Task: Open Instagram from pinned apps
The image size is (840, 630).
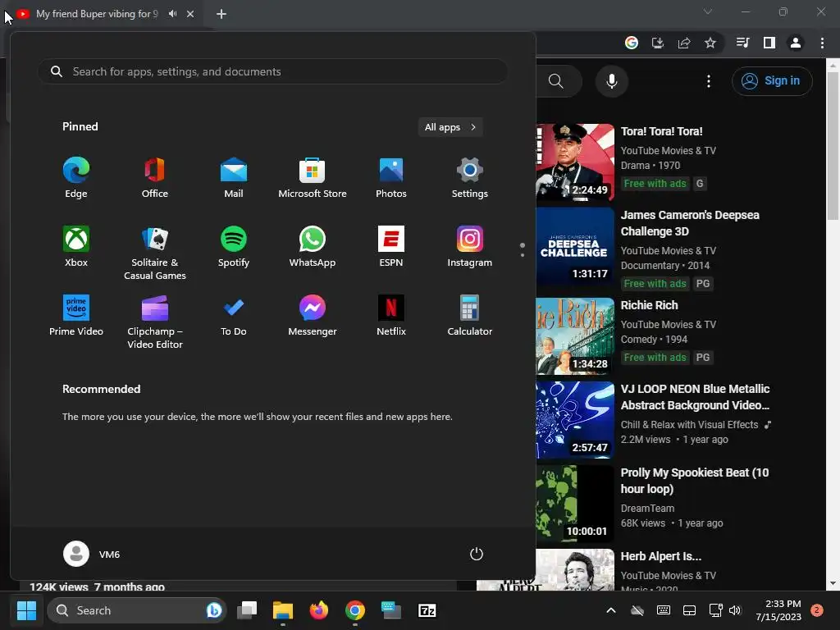Action: 470,246
